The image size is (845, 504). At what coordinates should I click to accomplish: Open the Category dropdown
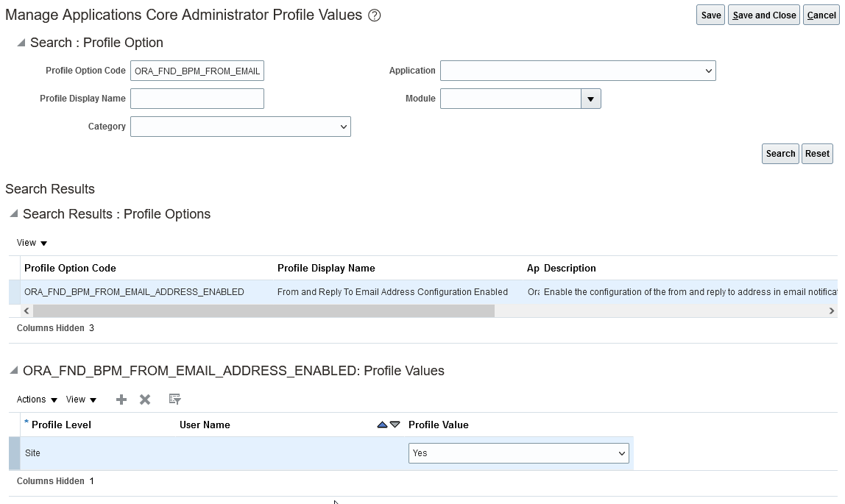point(240,127)
